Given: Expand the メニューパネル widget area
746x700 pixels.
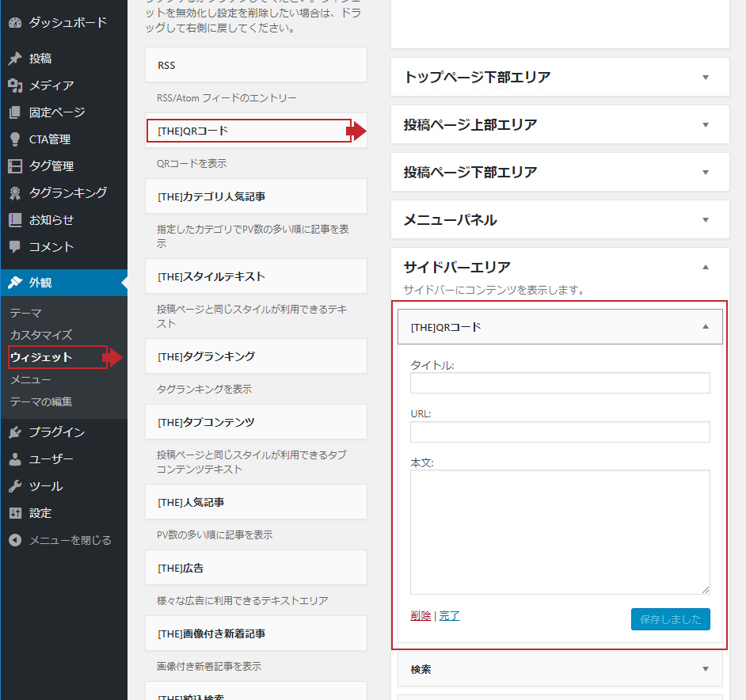Looking at the screenshot, I should (x=705, y=219).
